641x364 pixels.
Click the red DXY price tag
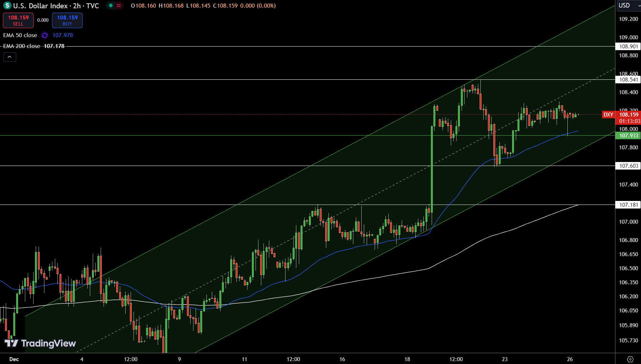[609, 115]
